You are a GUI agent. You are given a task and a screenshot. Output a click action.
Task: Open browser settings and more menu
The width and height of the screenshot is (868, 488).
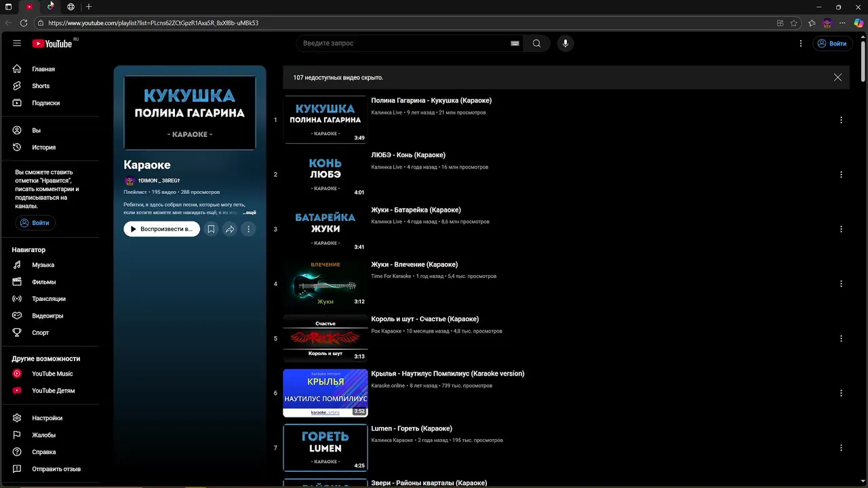843,23
